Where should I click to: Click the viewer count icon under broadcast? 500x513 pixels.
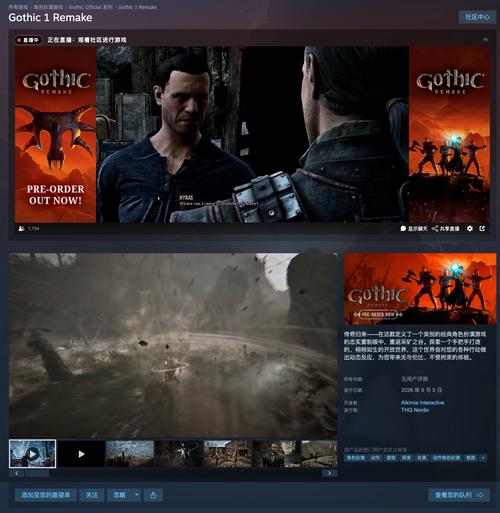(x=21, y=229)
